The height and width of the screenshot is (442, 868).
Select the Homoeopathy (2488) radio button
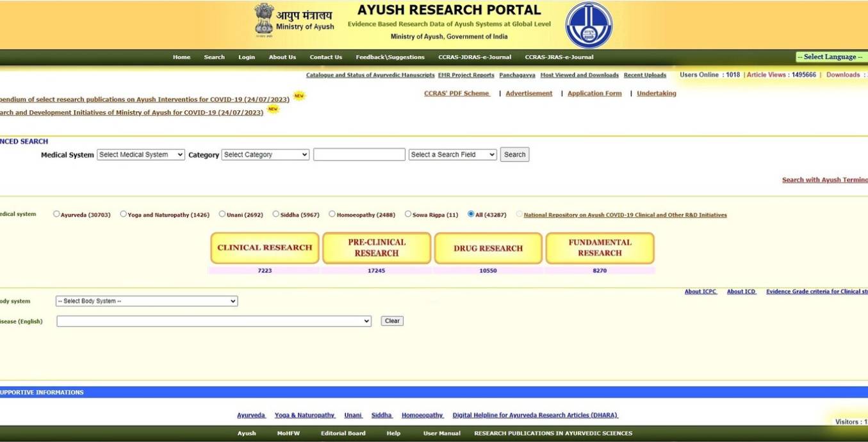332,214
